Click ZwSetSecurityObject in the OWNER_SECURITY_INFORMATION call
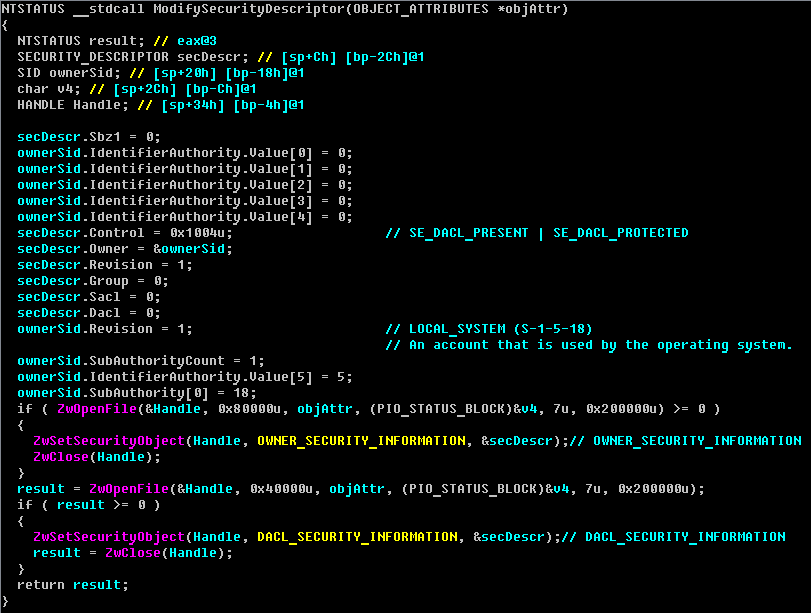This screenshot has width=811, height=613. click(109, 441)
